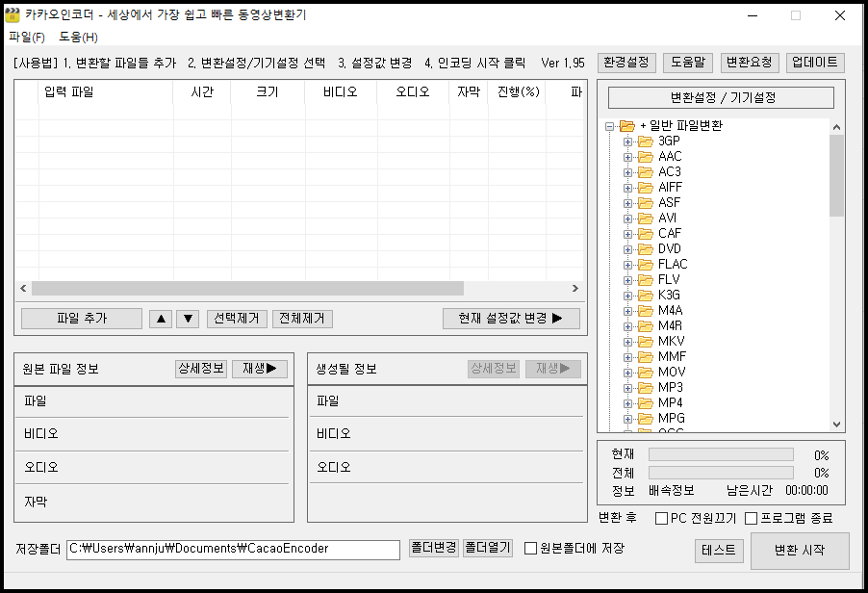Select the FLAC tree item label

pos(673,265)
